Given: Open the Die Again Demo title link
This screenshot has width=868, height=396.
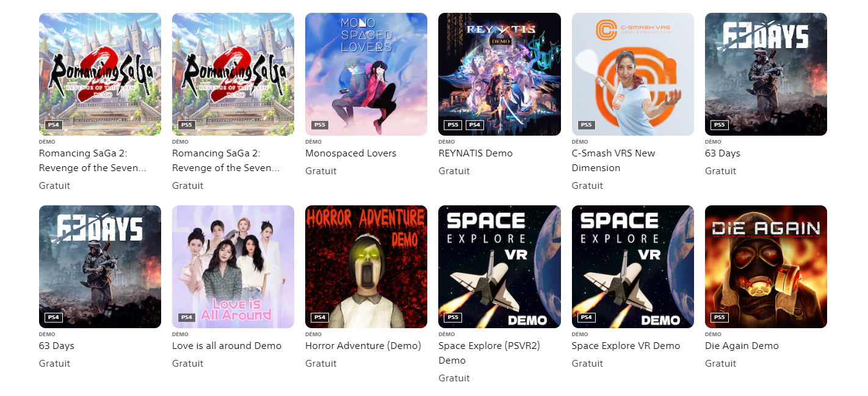Looking at the screenshot, I should pyautogui.click(x=742, y=346).
